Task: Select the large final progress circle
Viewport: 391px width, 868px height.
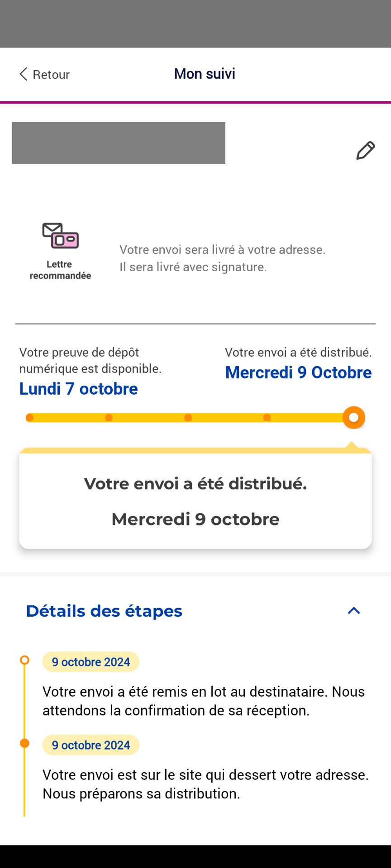Action: (x=353, y=417)
